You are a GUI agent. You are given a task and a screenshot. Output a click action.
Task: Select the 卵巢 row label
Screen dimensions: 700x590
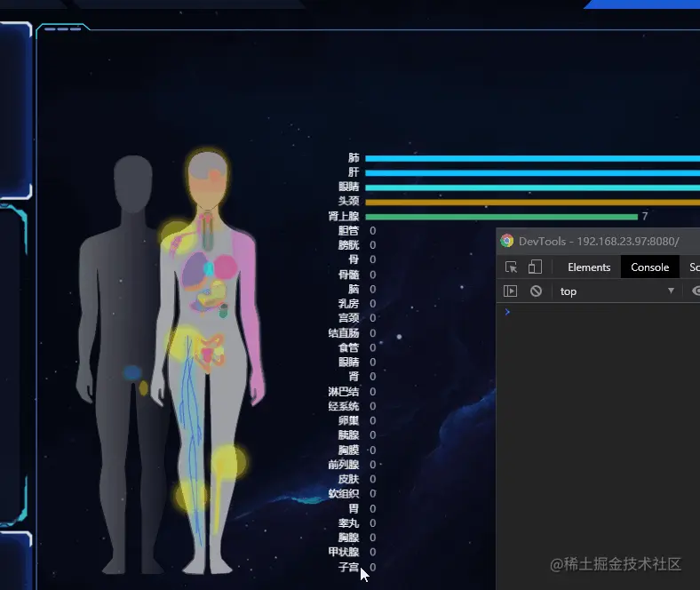tap(348, 420)
